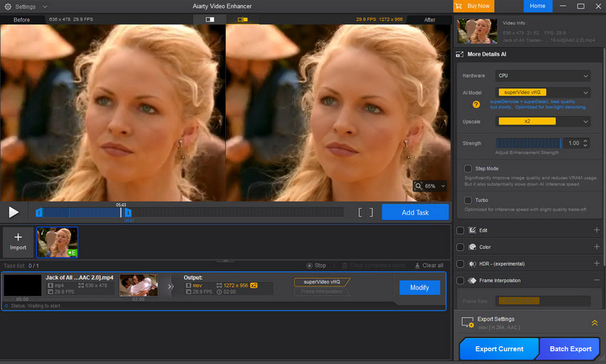Open the Settings gear icon
Screen dimensions: 606x364
point(8,6)
